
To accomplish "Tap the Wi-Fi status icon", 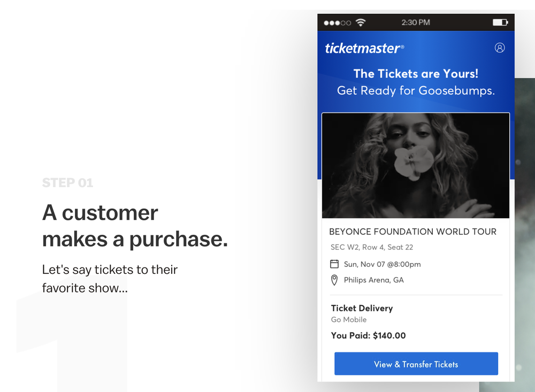I will pos(360,22).
